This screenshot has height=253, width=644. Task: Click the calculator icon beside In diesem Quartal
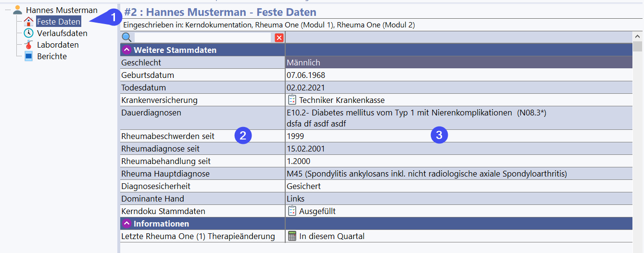coord(292,236)
